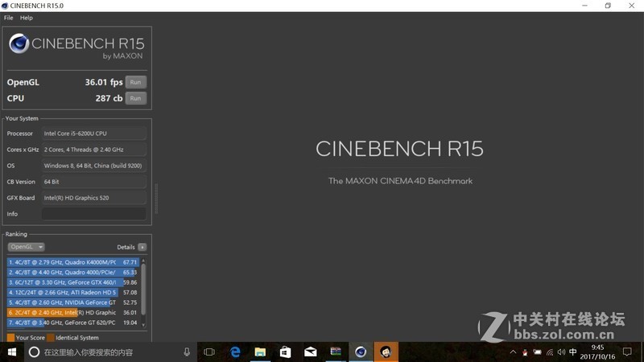Open Windows Start menu
Image resolution: width=644 pixels, height=362 pixels.
click(x=12, y=352)
